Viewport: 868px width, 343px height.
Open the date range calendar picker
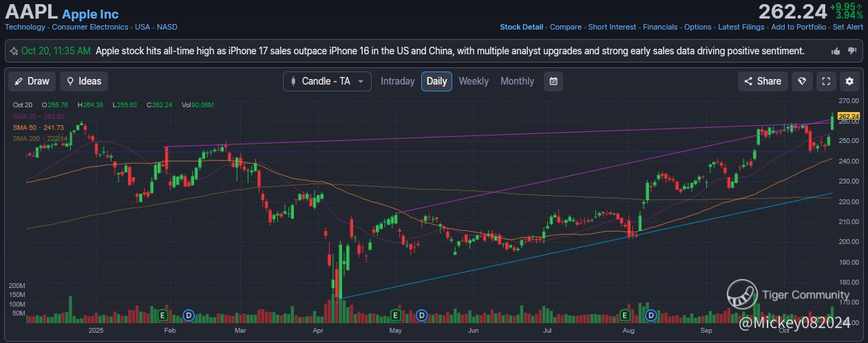(x=553, y=81)
